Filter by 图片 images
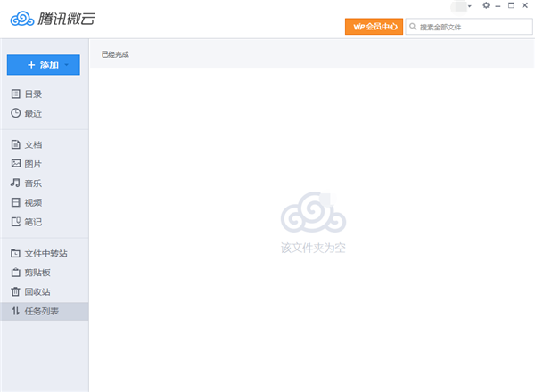 tap(45, 164)
